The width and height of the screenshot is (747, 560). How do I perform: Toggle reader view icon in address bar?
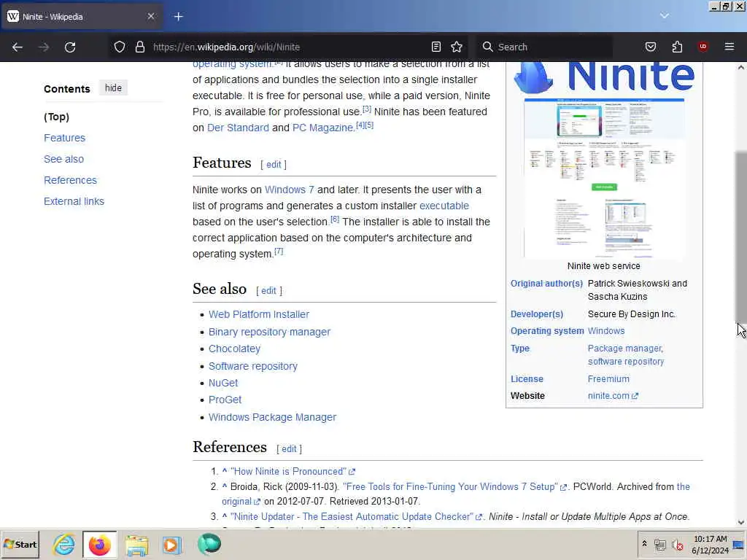click(436, 47)
